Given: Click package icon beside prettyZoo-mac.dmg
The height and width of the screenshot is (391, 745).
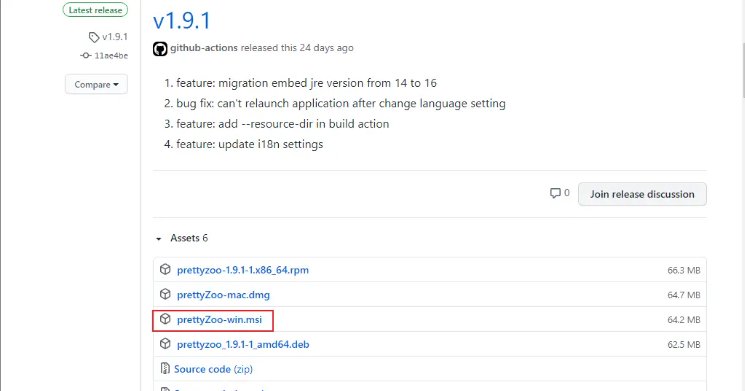Looking at the screenshot, I should tap(165, 294).
